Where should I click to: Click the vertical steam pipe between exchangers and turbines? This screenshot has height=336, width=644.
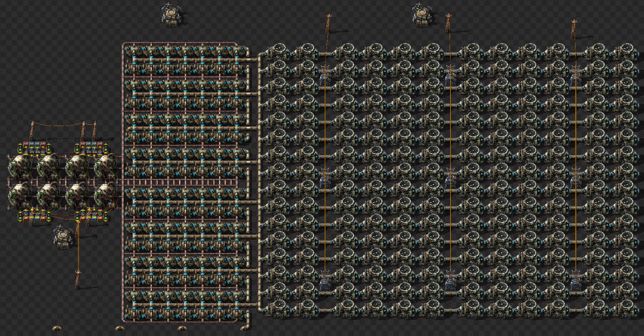coord(260,183)
